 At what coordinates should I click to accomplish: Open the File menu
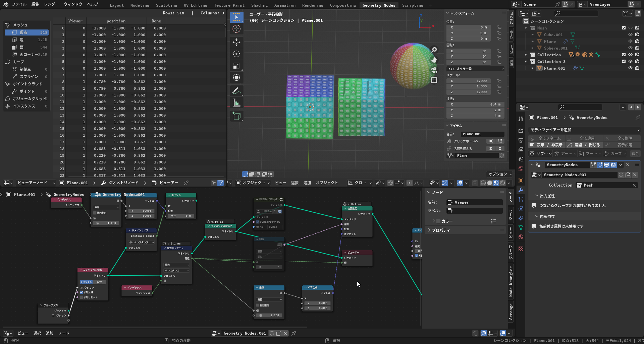coord(19,4)
